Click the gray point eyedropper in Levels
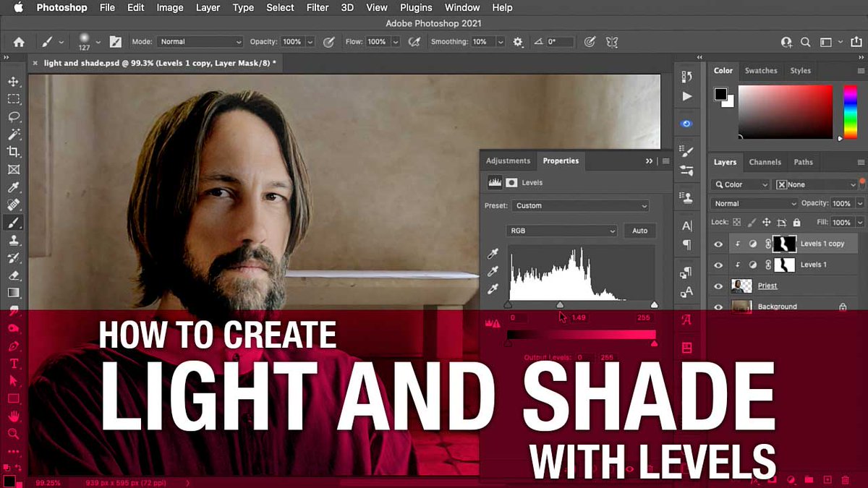This screenshot has height=488, width=868. [493, 271]
